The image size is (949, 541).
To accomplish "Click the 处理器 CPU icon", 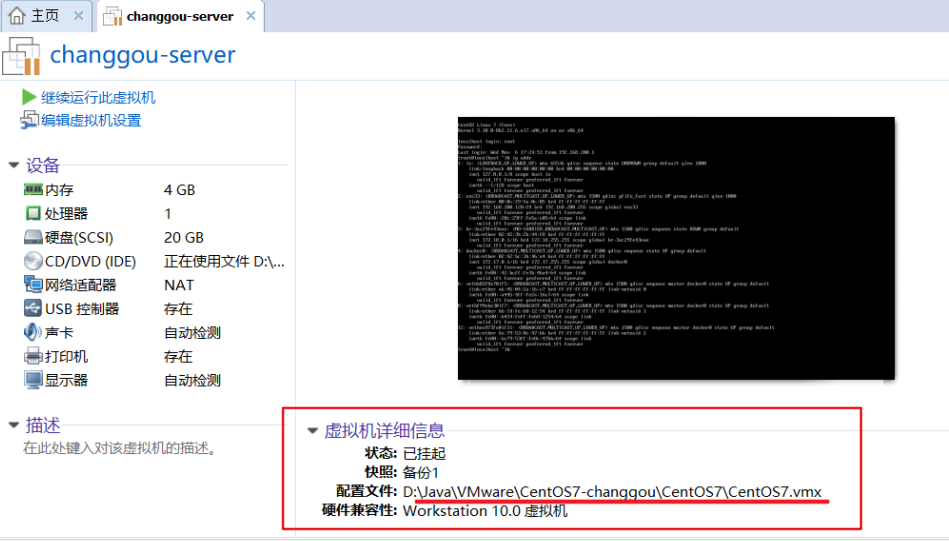I will (x=33, y=213).
